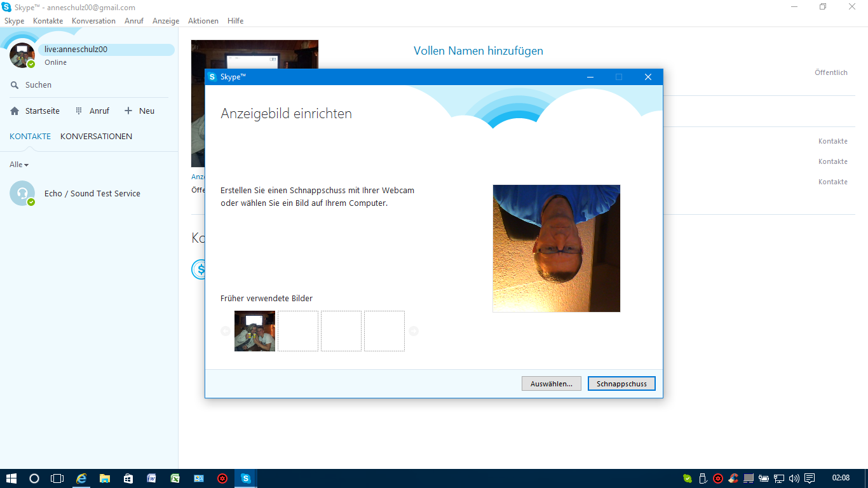This screenshot has width=868, height=488.
Task: Click the second Kontakte visibility label
Action: click(x=833, y=161)
